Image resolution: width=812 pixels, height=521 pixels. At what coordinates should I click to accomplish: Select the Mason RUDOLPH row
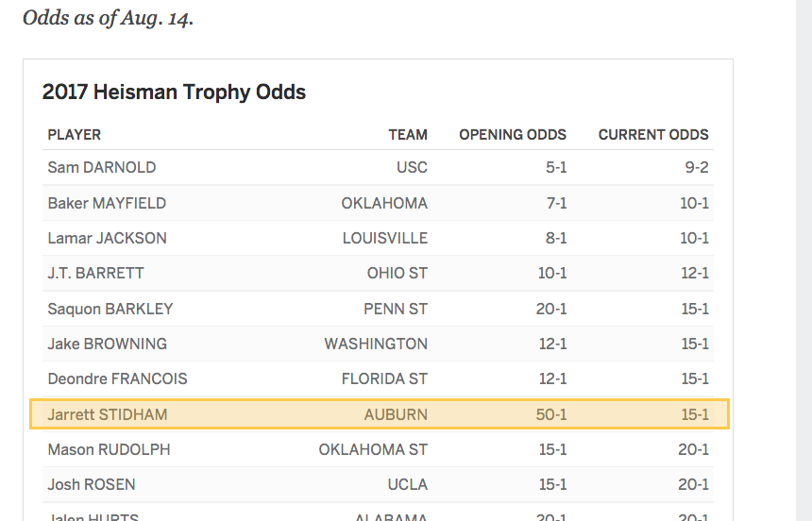click(378, 449)
